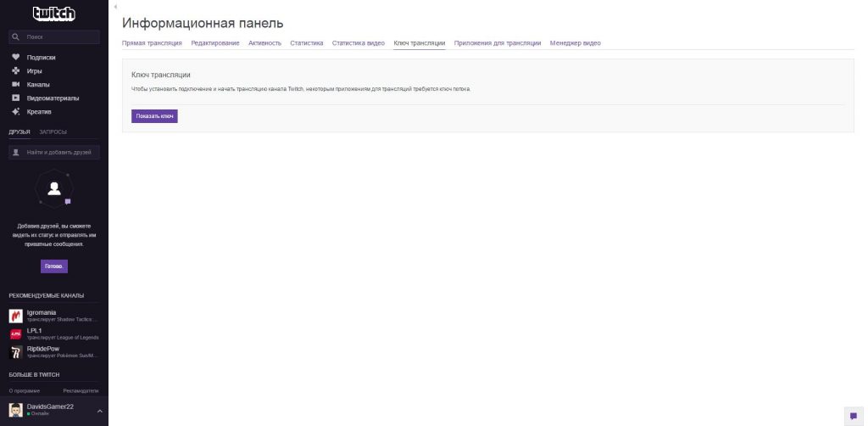Click the sparkle icon next to Креатив
Image resolution: width=868 pixels, height=426 pixels.
pyautogui.click(x=15, y=111)
